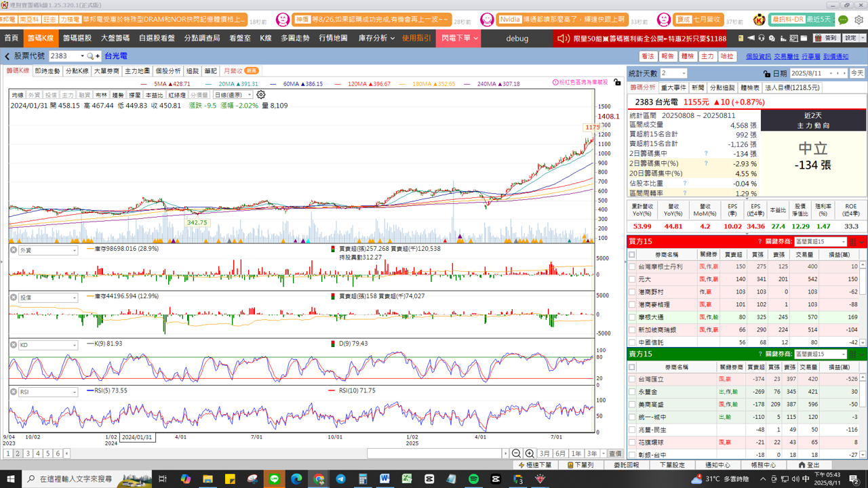Open Spotify from the taskbar
The height and width of the screenshot is (488, 868).
pyautogui.click(x=473, y=479)
